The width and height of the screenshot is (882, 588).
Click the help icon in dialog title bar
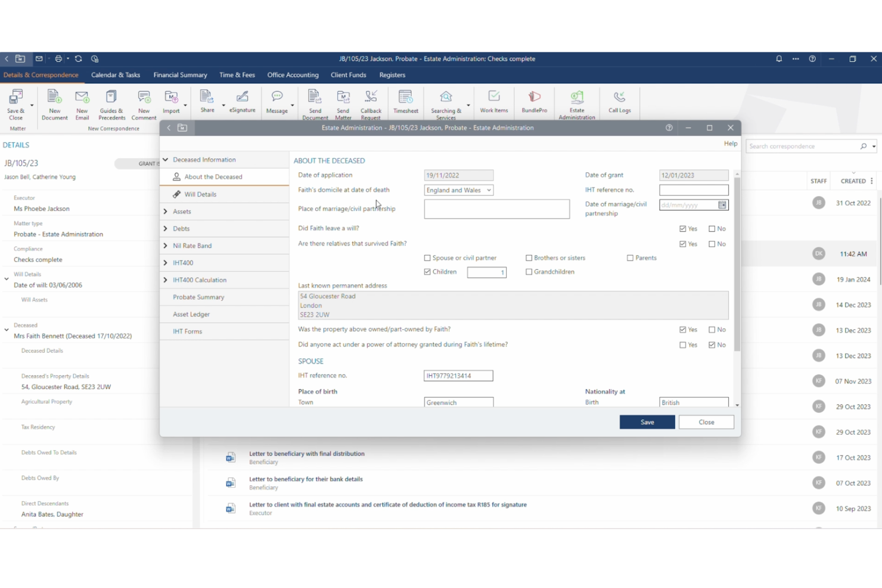(669, 128)
